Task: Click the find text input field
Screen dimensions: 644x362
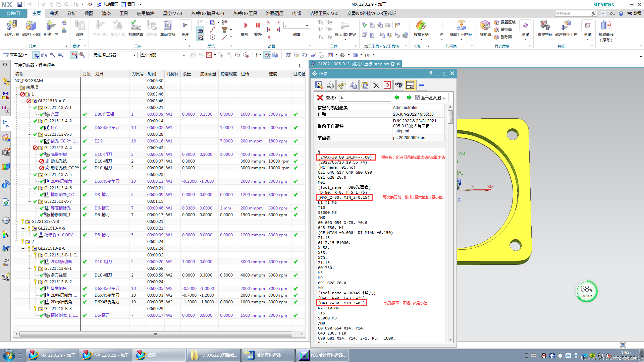Action: (x=365, y=98)
